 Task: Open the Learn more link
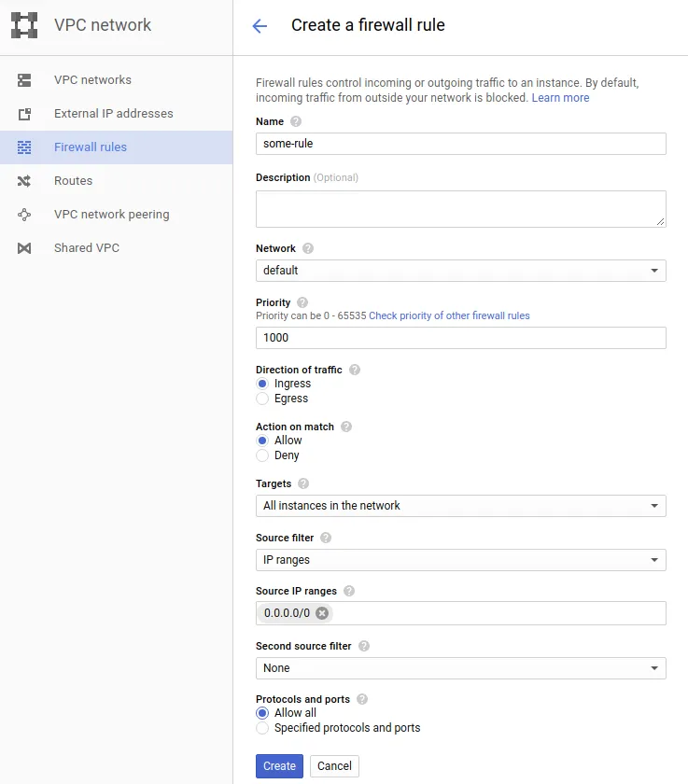[x=560, y=98]
